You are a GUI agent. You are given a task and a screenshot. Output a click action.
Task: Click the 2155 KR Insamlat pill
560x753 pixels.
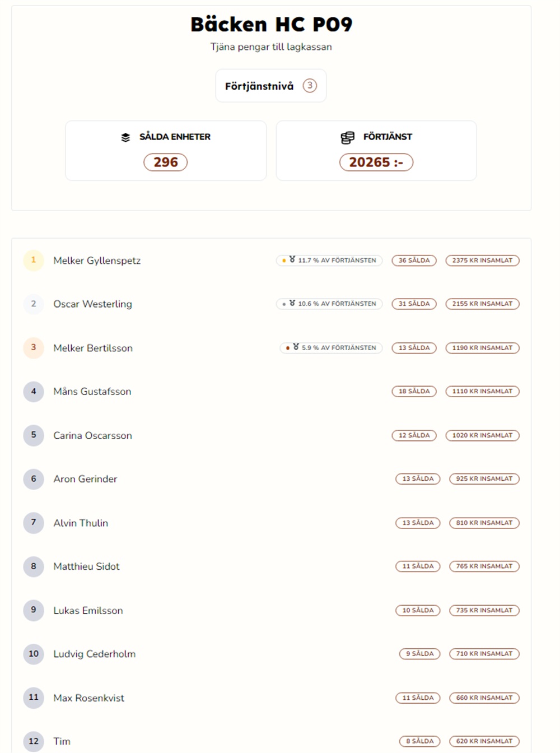[x=483, y=304]
